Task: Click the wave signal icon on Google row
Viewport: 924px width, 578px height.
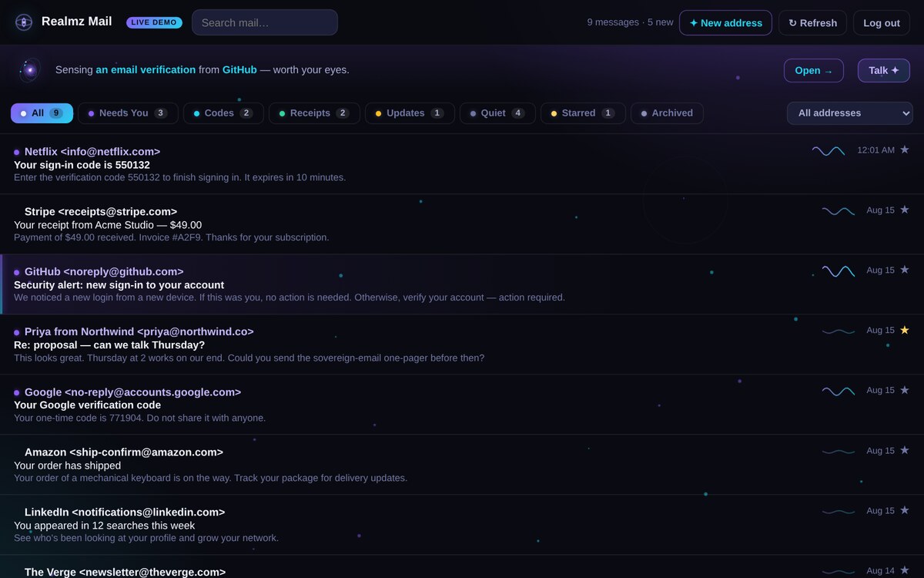Action: click(839, 391)
